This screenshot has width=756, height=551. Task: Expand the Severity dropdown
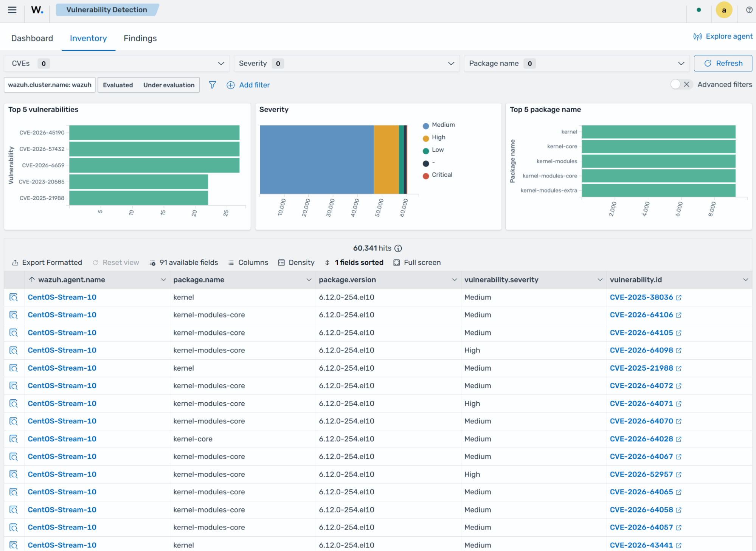pos(346,64)
